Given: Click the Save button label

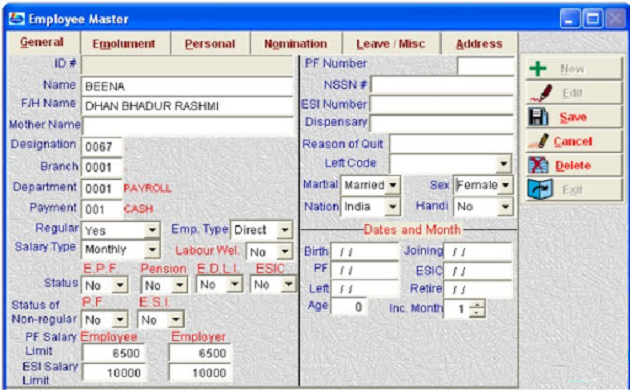Looking at the screenshot, I should (573, 117).
